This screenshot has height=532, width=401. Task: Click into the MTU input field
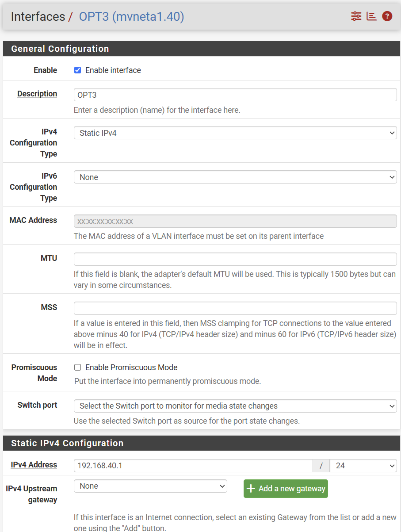click(x=235, y=259)
